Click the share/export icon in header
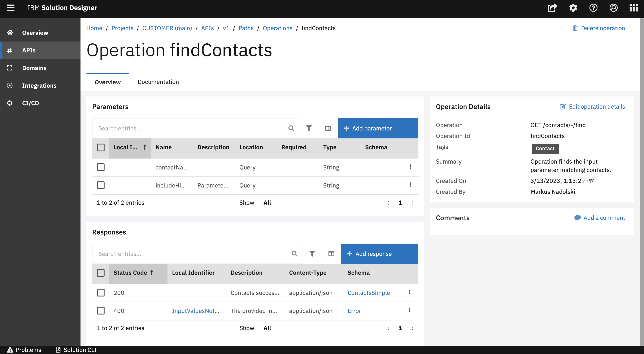The height and width of the screenshot is (354, 644). (x=552, y=8)
